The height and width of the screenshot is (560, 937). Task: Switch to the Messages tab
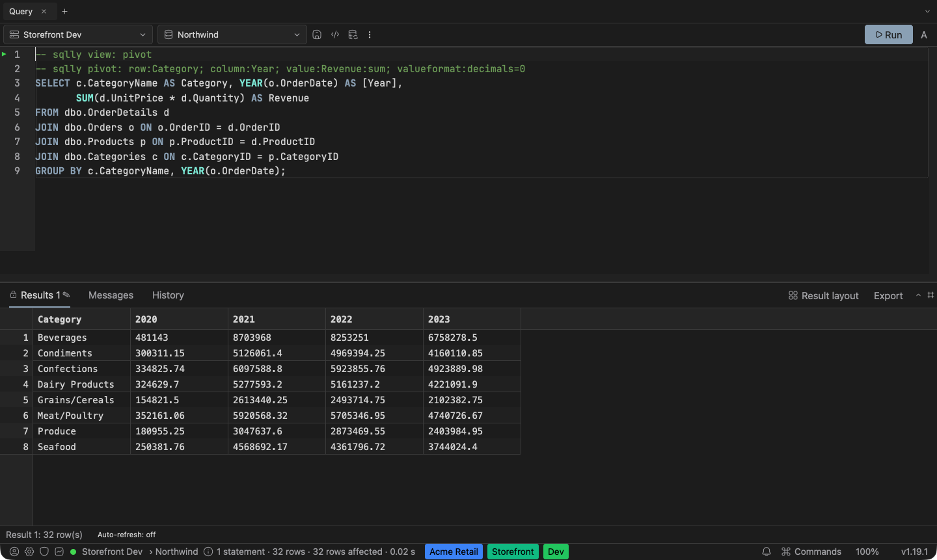(111, 295)
